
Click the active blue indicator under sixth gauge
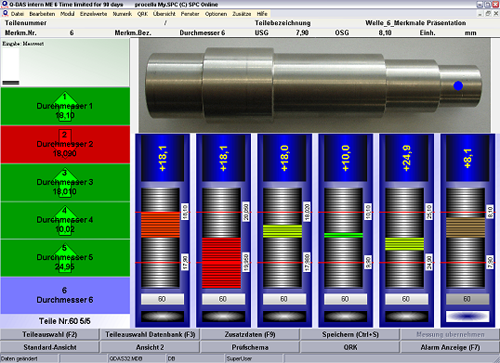click(x=467, y=316)
